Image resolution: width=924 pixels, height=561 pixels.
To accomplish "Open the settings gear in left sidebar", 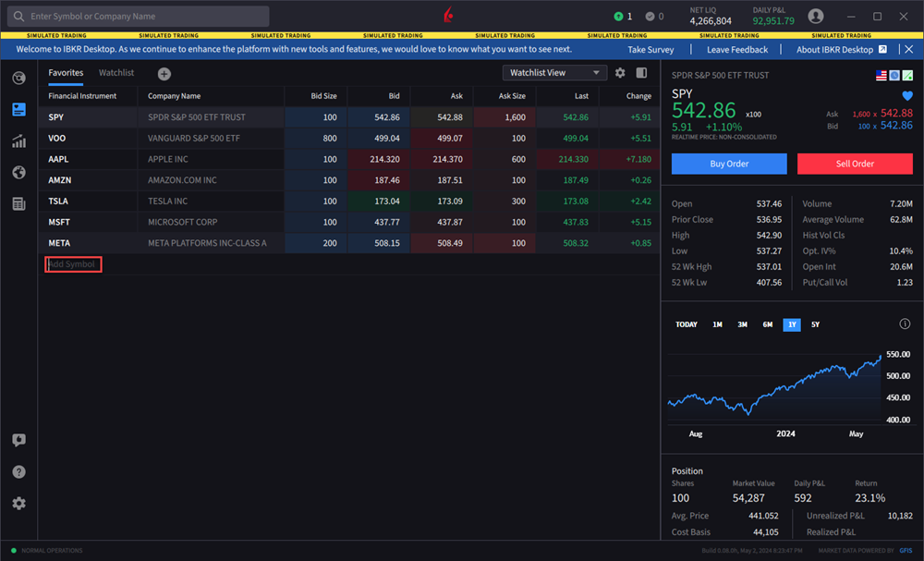I will coord(18,504).
